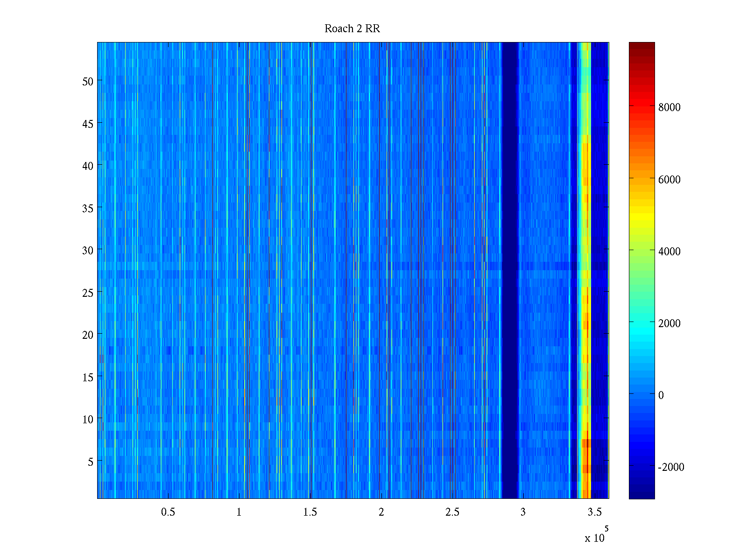The width and height of the screenshot is (747, 560).
Task: Click the yellow-orange vertical band near x=3.45
Action: click(x=585, y=271)
